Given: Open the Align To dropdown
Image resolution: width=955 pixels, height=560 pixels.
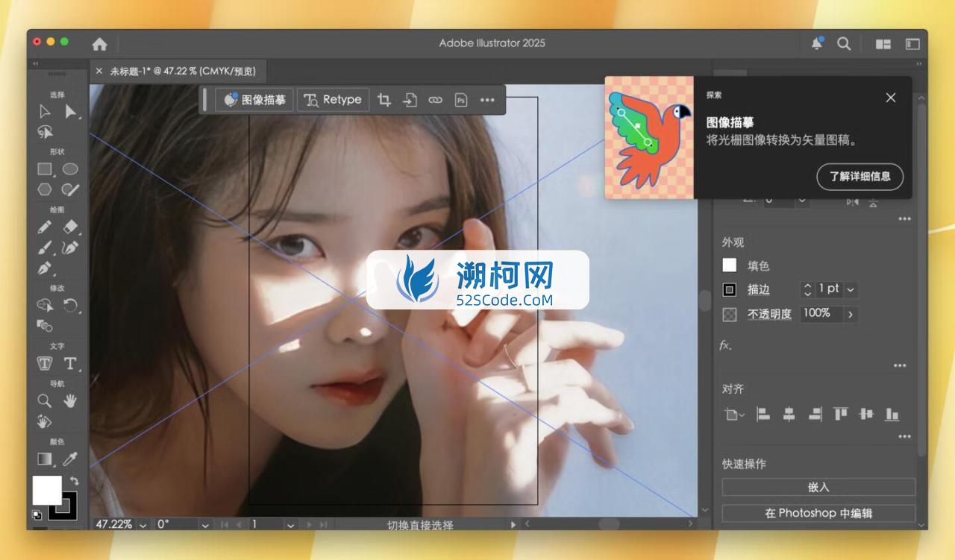Looking at the screenshot, I should coord(734,415).
